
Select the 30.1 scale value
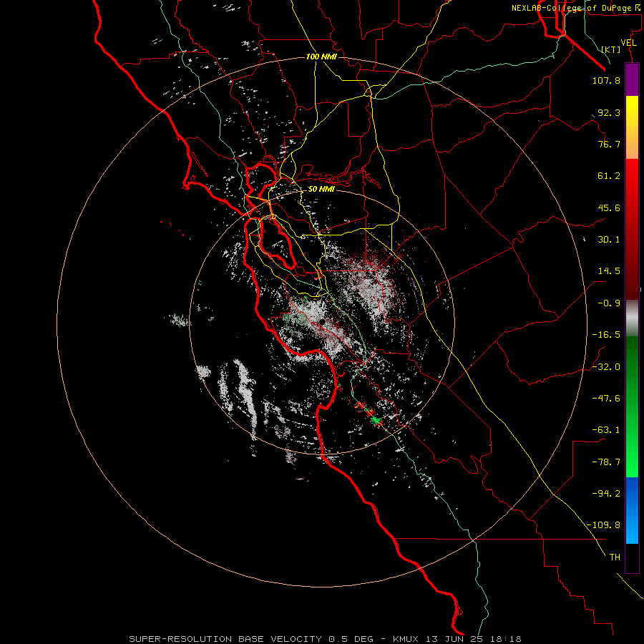(x=609, y=240)
